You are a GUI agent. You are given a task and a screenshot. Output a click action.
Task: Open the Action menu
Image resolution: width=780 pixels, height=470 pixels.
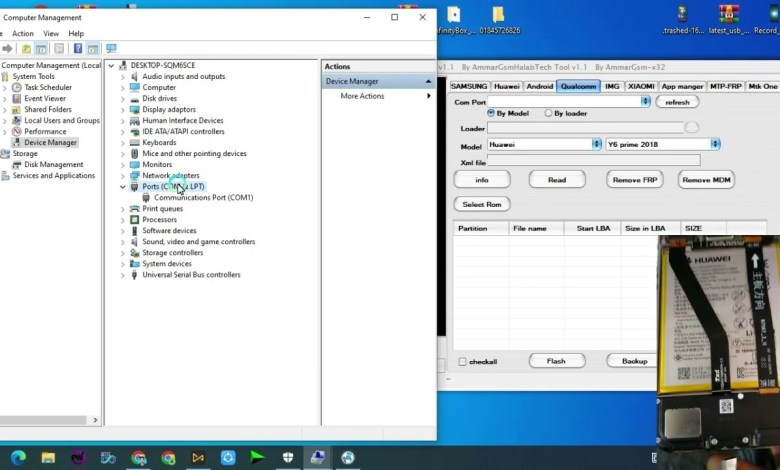22,33
